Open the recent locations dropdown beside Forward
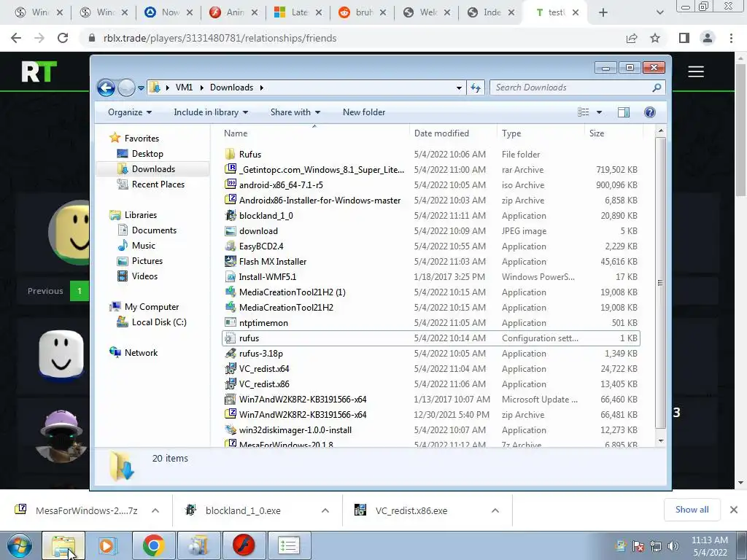This screenshot has height=560, width=747. click(x=141, y=88)
